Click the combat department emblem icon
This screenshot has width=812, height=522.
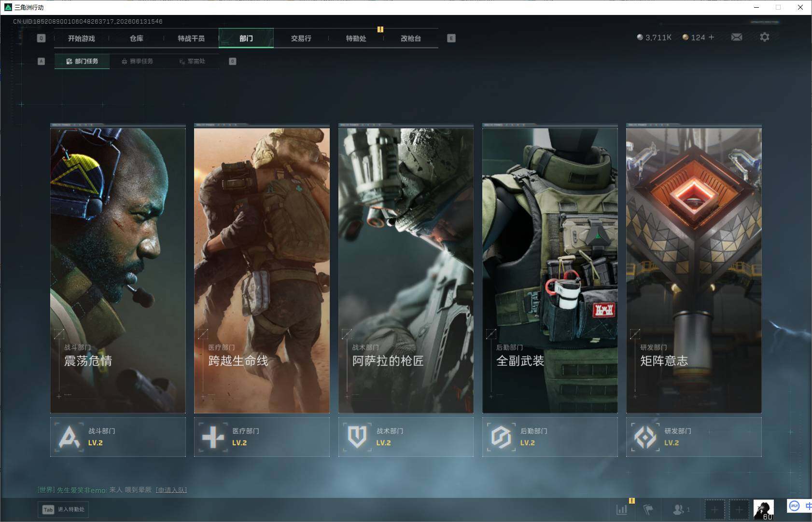[x=69, y=437]
